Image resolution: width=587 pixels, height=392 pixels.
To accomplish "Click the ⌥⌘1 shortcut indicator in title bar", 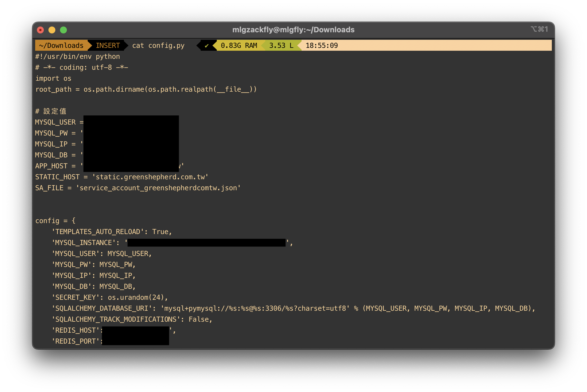I will tap(539, 29).
